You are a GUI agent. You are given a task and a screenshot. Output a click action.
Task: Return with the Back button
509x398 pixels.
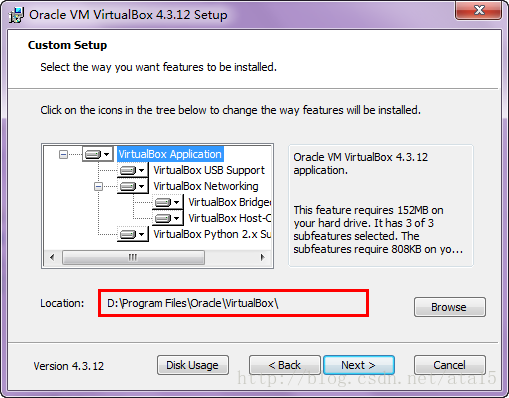pos(285,365)
